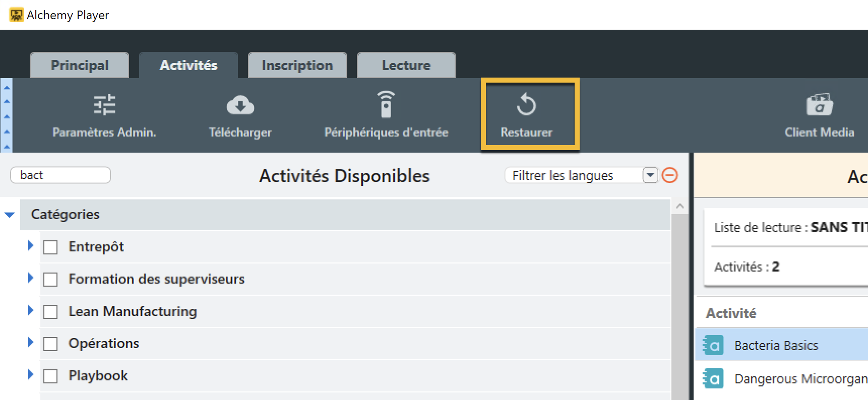
Task: Open Périphériques d'entrée remote icon
Action: click(386, 105)
